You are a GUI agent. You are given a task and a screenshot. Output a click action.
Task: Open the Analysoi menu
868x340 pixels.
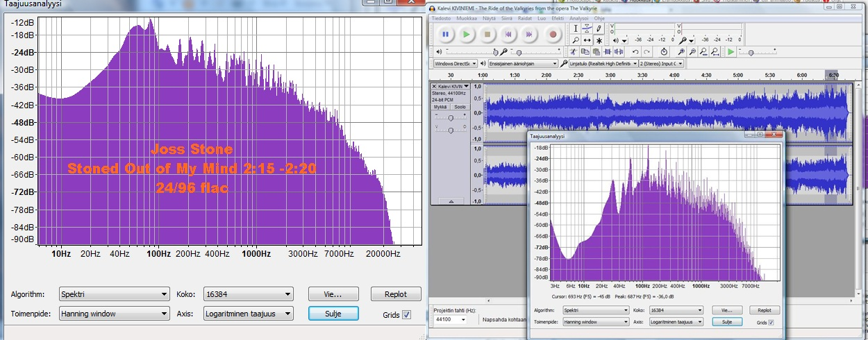[578, 18]
